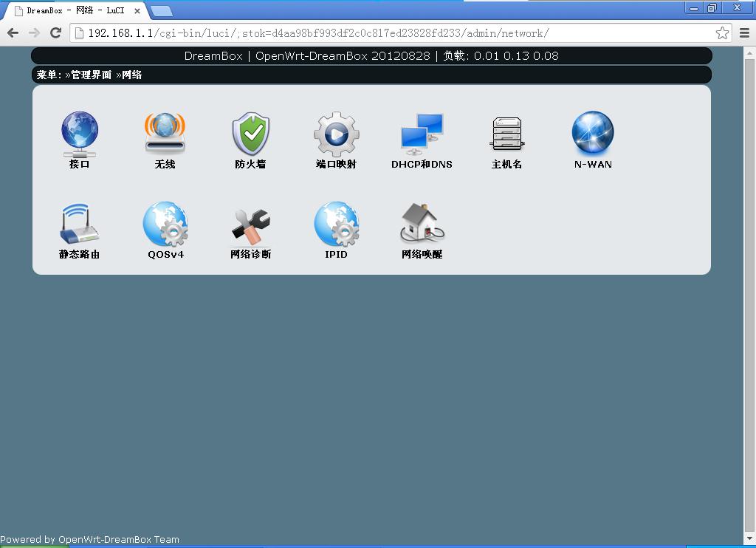
Task: Open the 无线 wireless configuration
Action: pyautogui.click(x=164, y=139)
